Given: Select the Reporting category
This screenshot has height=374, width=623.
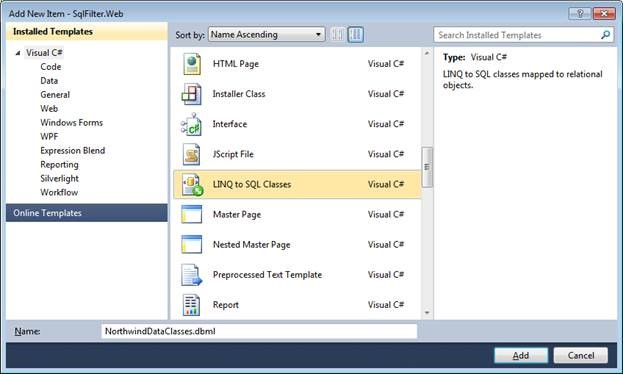Looking at the screenshot, I should tap(59, 165).
